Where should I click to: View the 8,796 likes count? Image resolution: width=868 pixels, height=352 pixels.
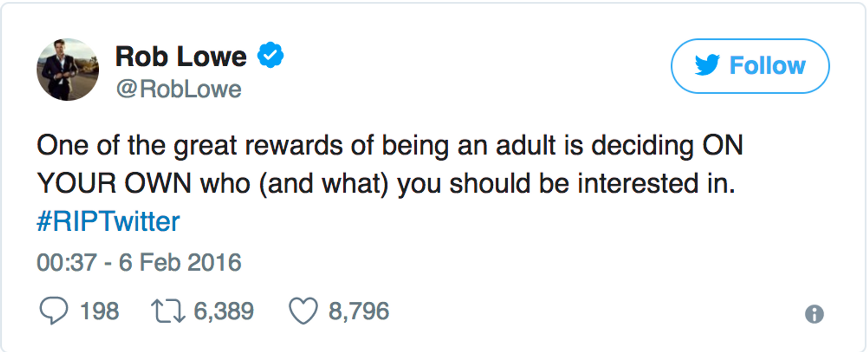[359, 311]
